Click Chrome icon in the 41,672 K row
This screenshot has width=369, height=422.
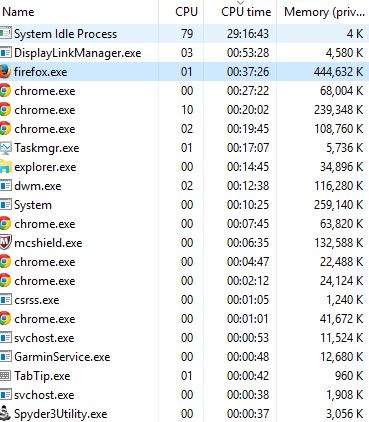[x=5, y=318]
